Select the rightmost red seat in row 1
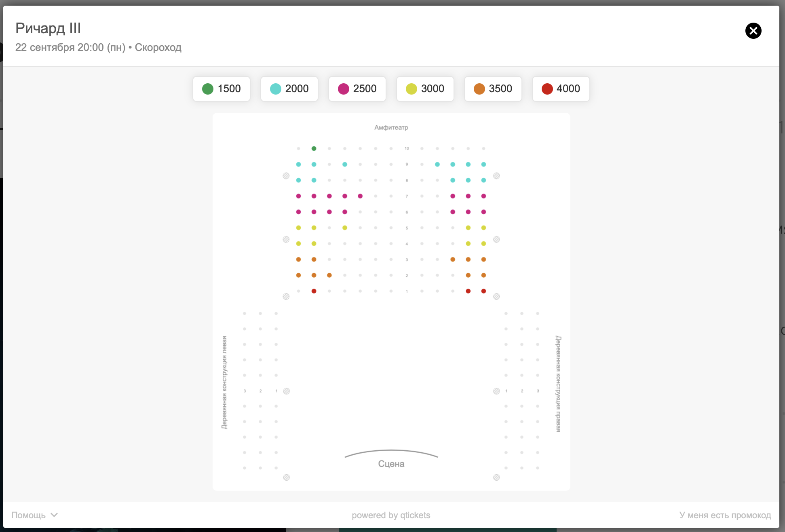785x532 pixels. 484,291
